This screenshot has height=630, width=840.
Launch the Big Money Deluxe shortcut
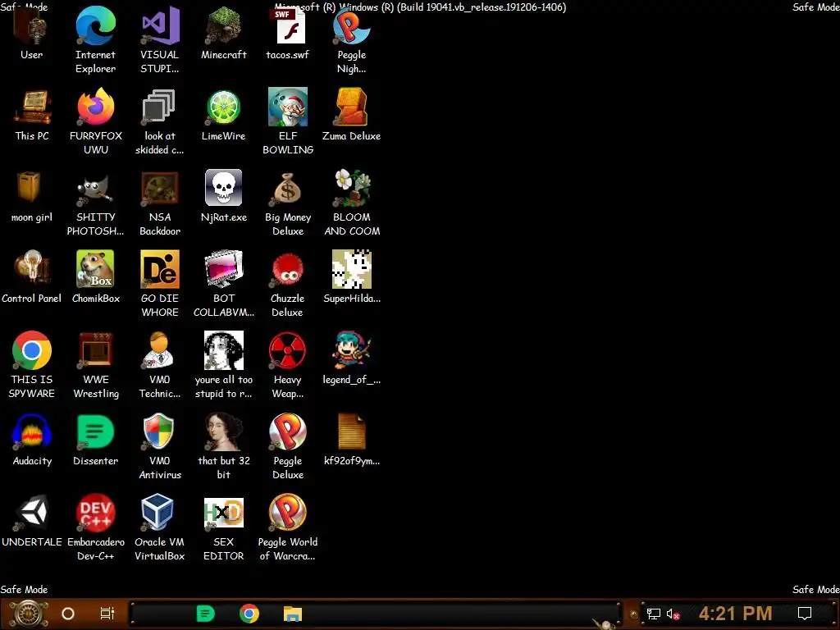tap(288, 189)
